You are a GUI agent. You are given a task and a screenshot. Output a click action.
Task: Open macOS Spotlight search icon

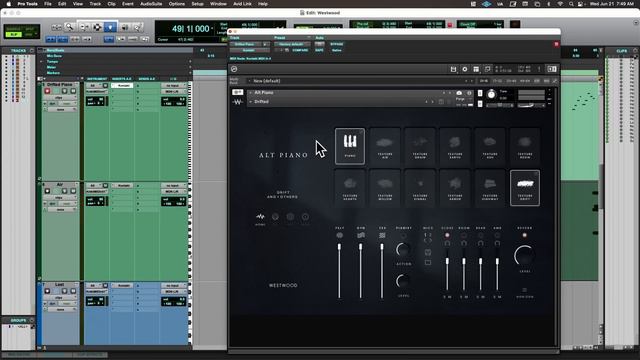point(571,4)
